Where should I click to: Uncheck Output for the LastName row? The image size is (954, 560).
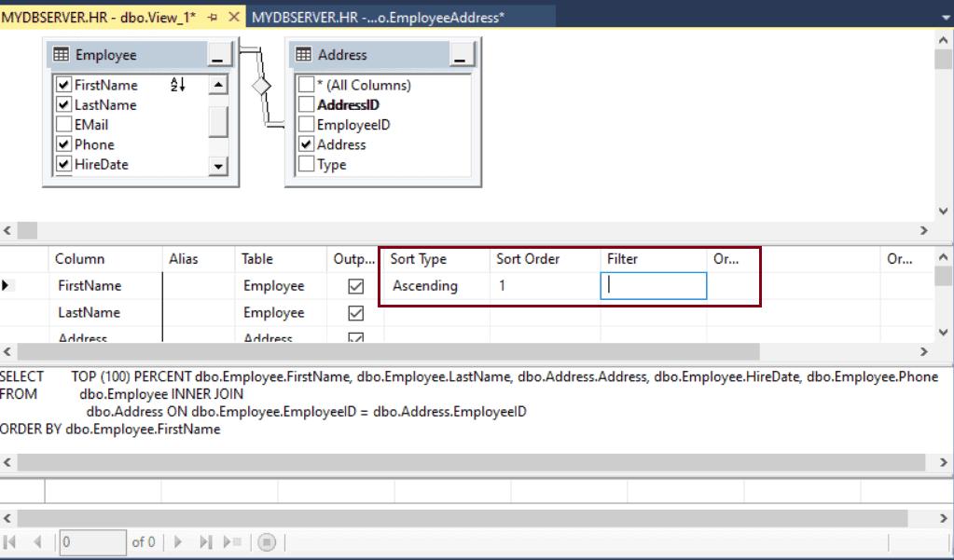354,313
